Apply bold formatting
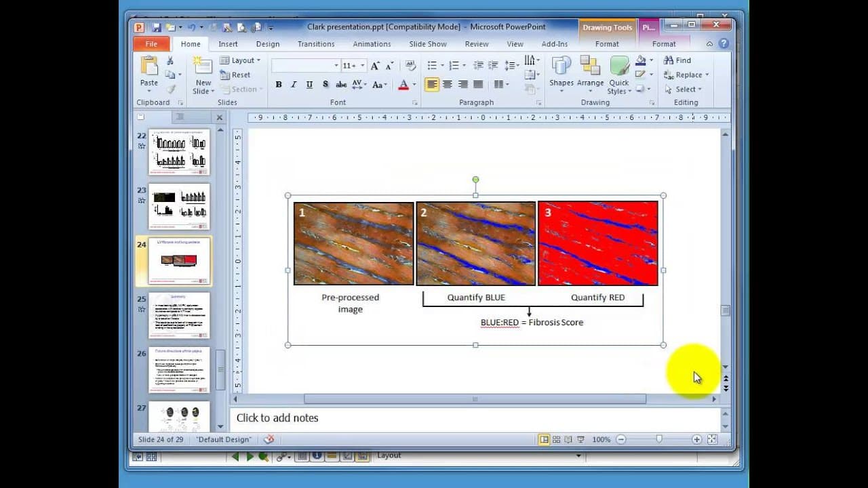 [x=279, y=85]
